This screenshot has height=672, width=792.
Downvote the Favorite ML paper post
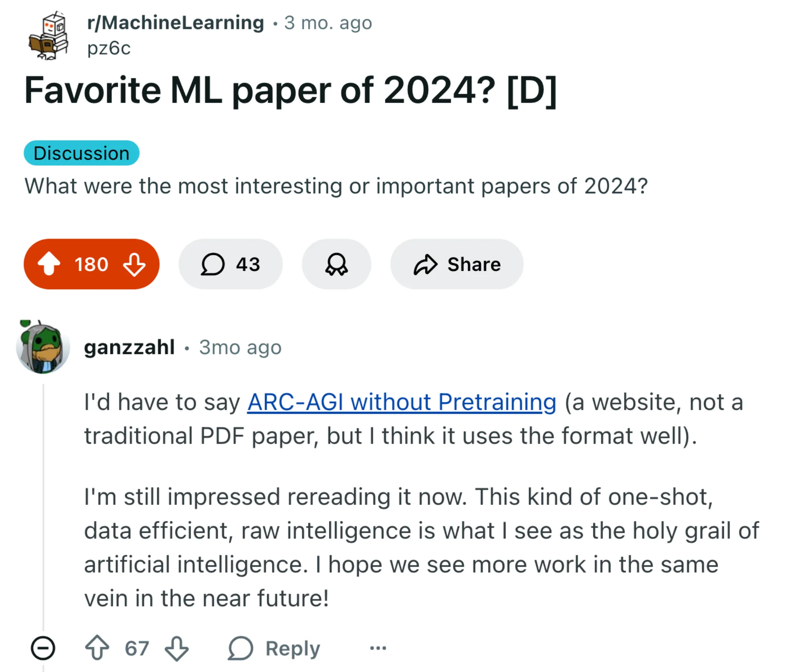click(x=134, y=264)
